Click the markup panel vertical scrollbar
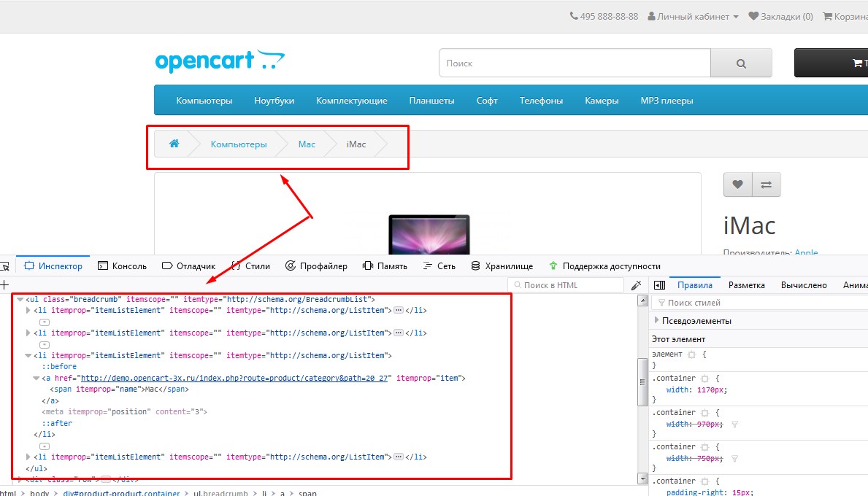868x496 pixels. point(642,387)
